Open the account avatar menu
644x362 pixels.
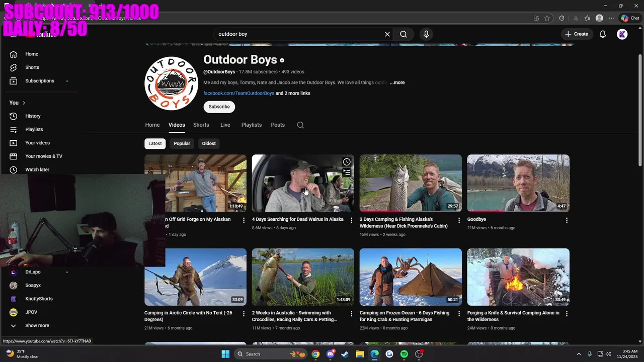click(622, 34)
